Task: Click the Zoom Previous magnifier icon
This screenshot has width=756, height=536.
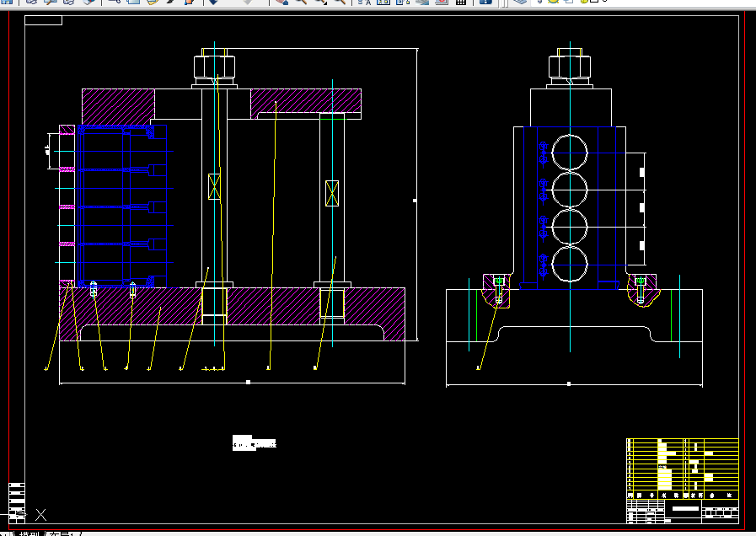Action: pos(340,2)
